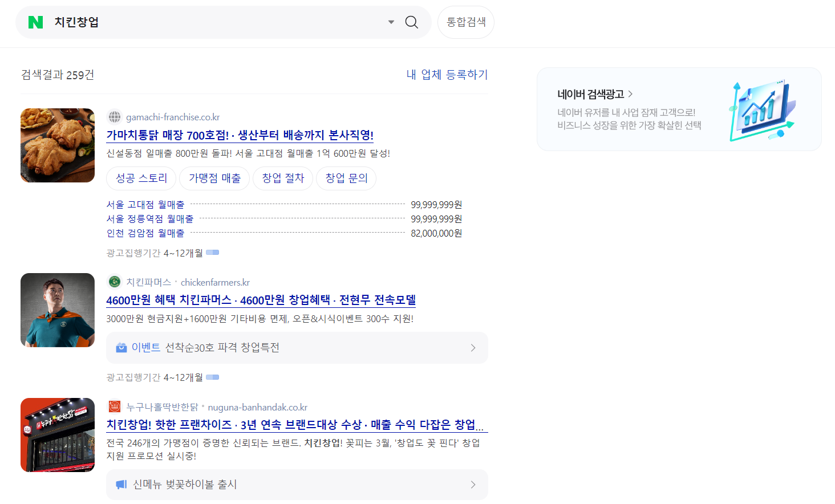
Task: Click the 치킨파머스 model photo thumbnail
Action: point(58,310)
